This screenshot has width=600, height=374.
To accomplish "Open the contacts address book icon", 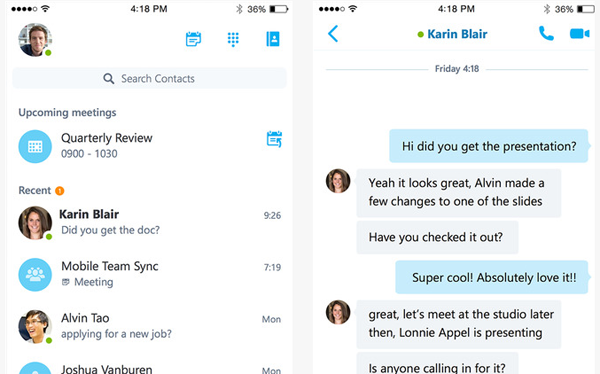I will tap(273, 39).
